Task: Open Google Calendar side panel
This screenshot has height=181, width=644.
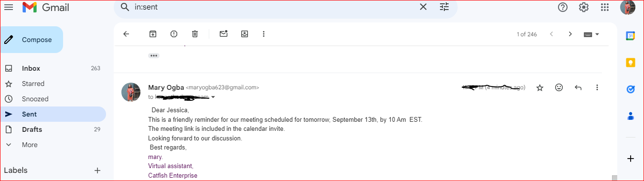Action: tap(631, 36)
